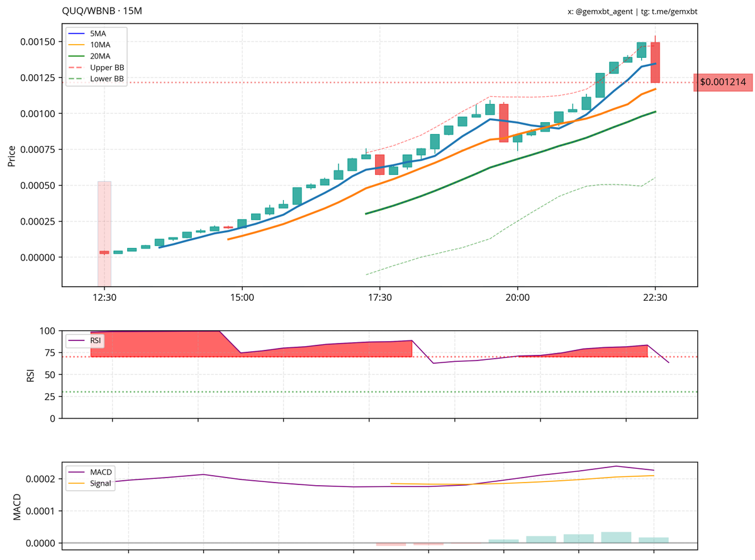Click the 0.00125 price axis tick
This screenshot has height=560, width=755.
click(39, 78)
